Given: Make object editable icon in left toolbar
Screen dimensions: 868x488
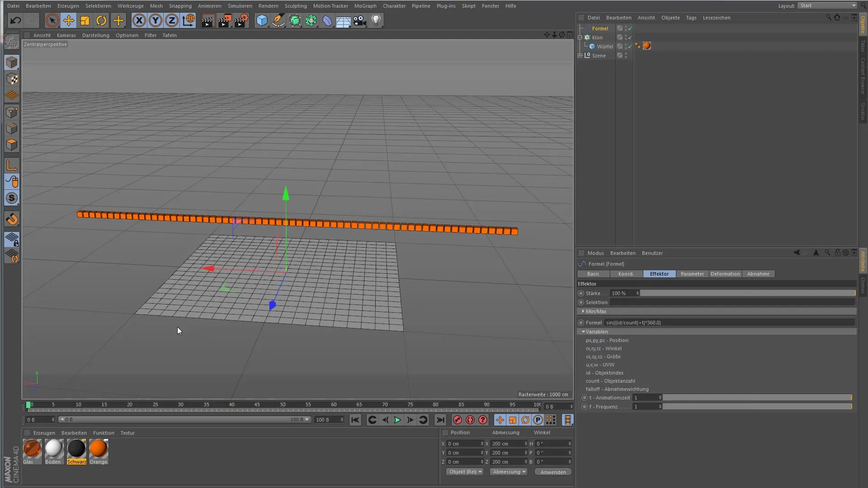Looking at the screenshot, I should click(x=12, y=42).
